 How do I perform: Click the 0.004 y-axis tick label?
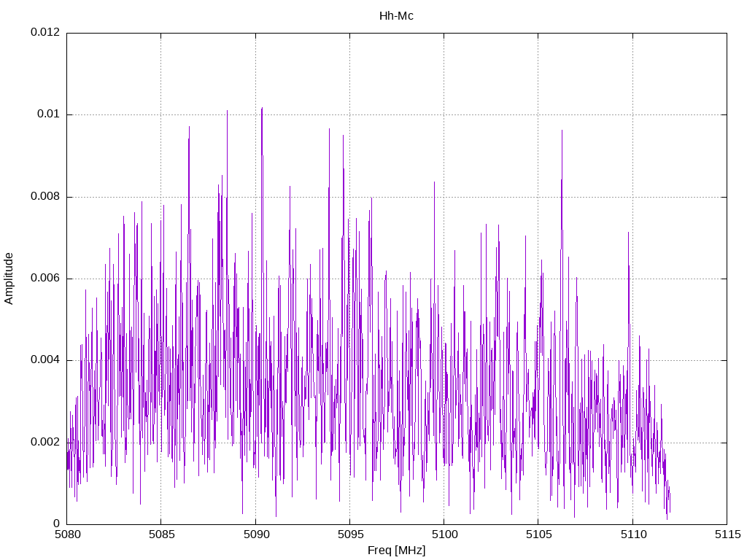(x=45, y=359)
